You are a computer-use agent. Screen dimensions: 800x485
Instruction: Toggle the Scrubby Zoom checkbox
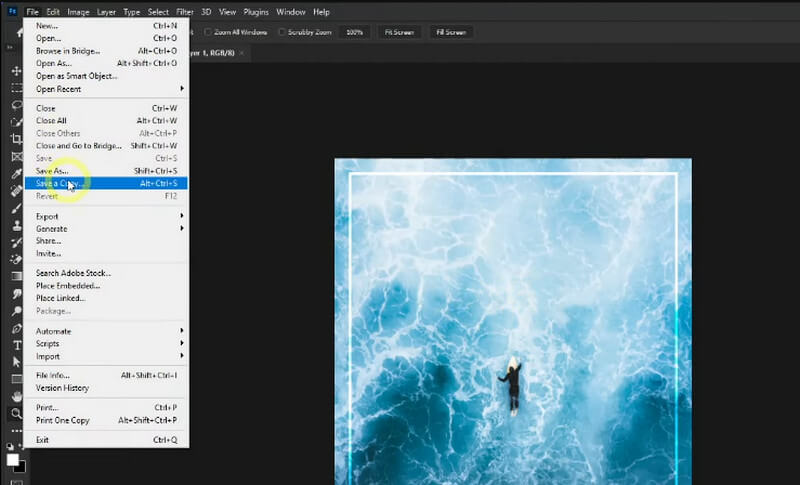coord(282,32)
